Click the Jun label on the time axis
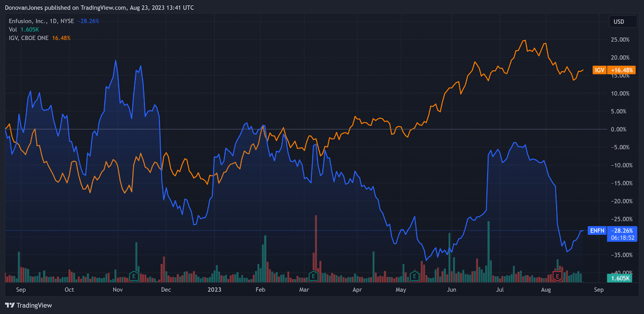644x314 pixels. tap(452, 290)
